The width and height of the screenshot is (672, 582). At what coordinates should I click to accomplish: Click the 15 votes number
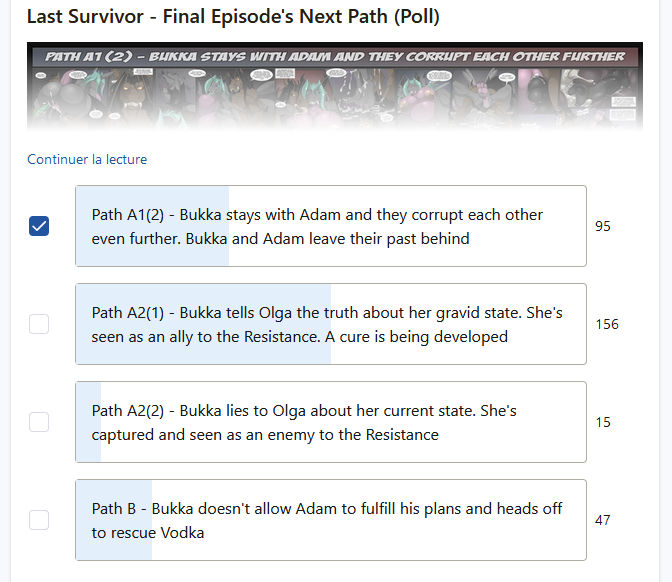(x=603, y=422)
